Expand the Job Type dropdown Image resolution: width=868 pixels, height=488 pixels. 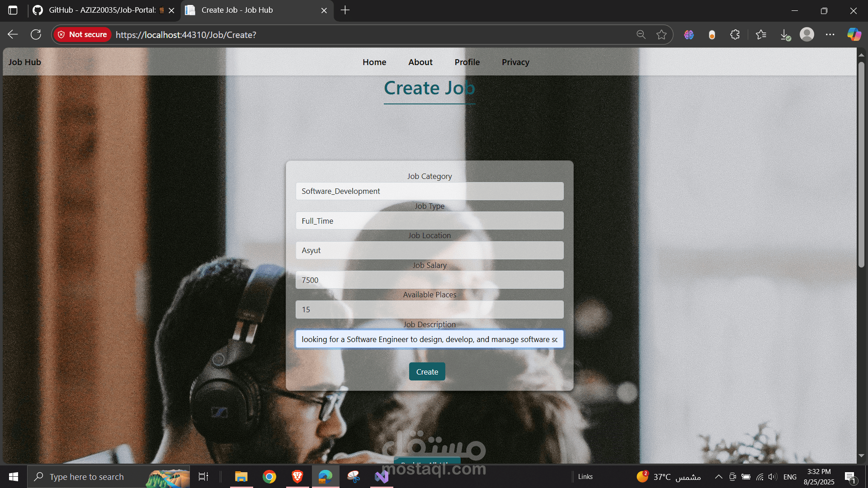click(x=429, y=221)
